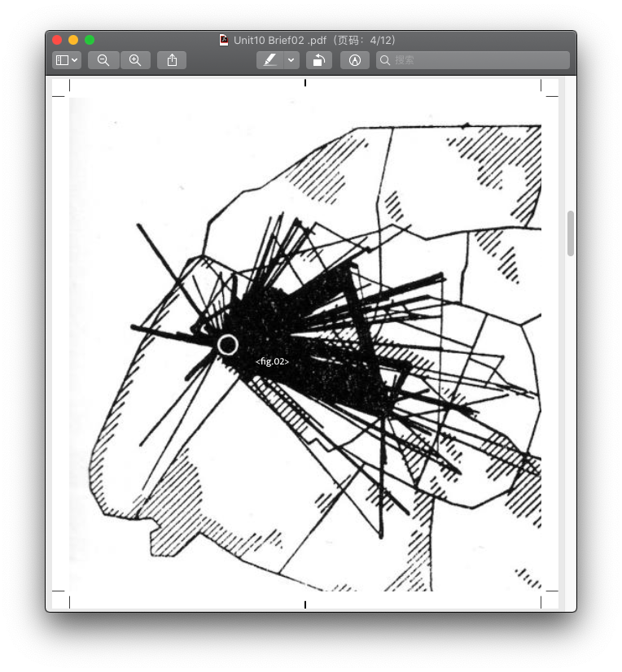Close the Preview window with the red button

pyautogui.click(x=57, y=40)
